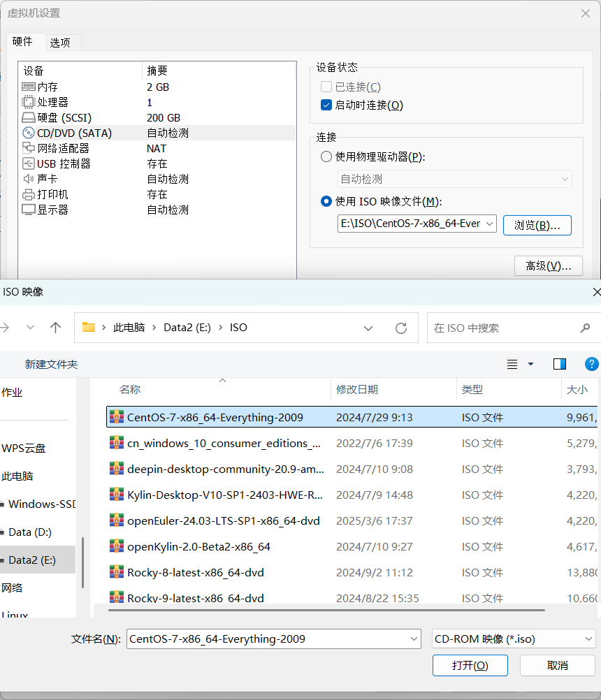Image resolution: width=601 pixels, height=700 pixels.
Task: Click cn_windows_10 ISO file icon
Action: point(117,442)
